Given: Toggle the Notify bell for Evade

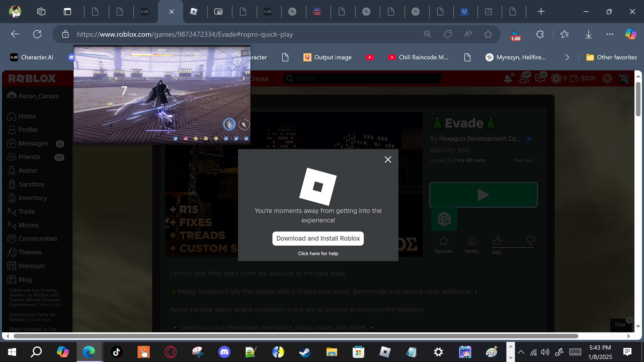Looking at the screenshot, I should pyautogui.click(x=472, y=241).
